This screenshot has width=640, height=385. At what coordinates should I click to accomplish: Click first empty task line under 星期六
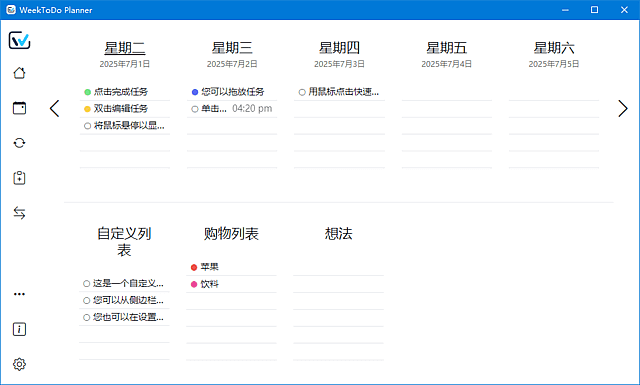(x=554, y=92)
